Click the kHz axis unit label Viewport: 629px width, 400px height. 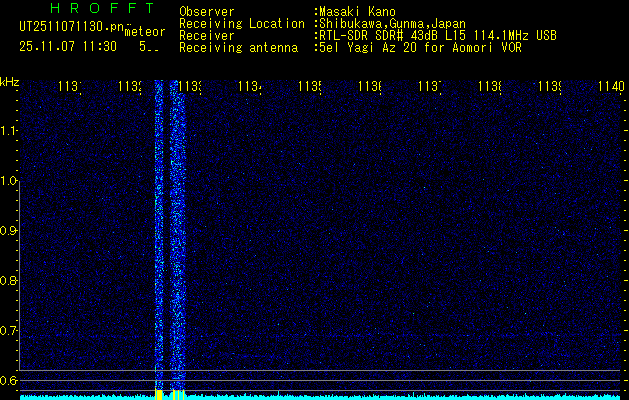10,82
